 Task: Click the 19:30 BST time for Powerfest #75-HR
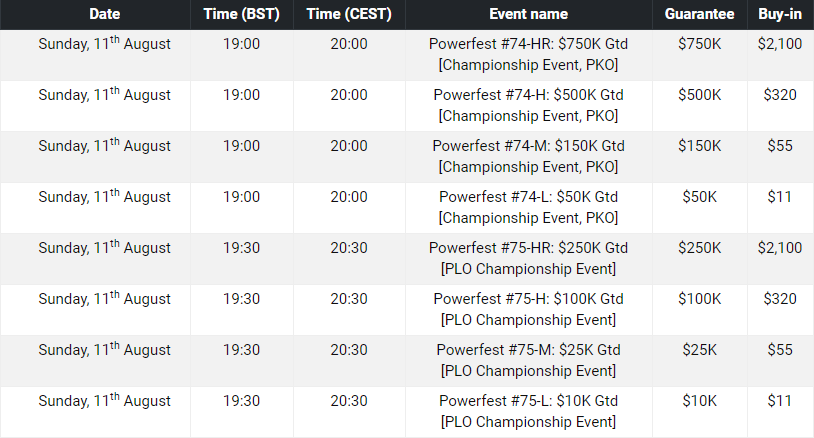click(241, 248)
